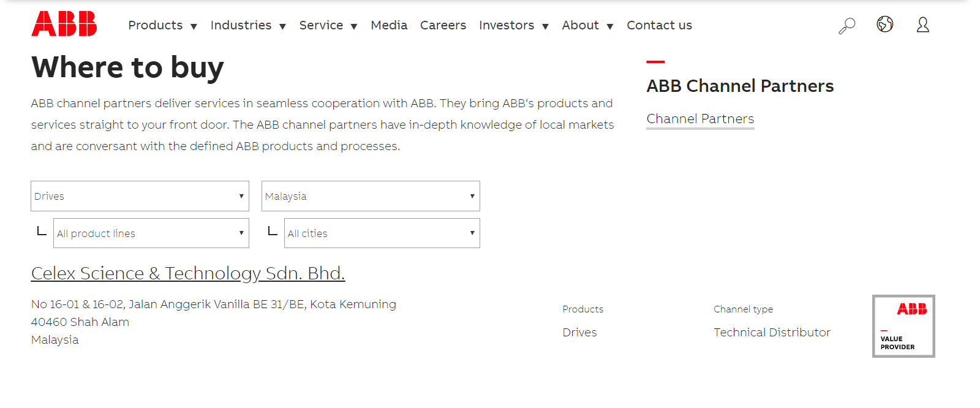Click the Technical Distributor channel type
Screen dimensions: 980x408
click(772, 332)
